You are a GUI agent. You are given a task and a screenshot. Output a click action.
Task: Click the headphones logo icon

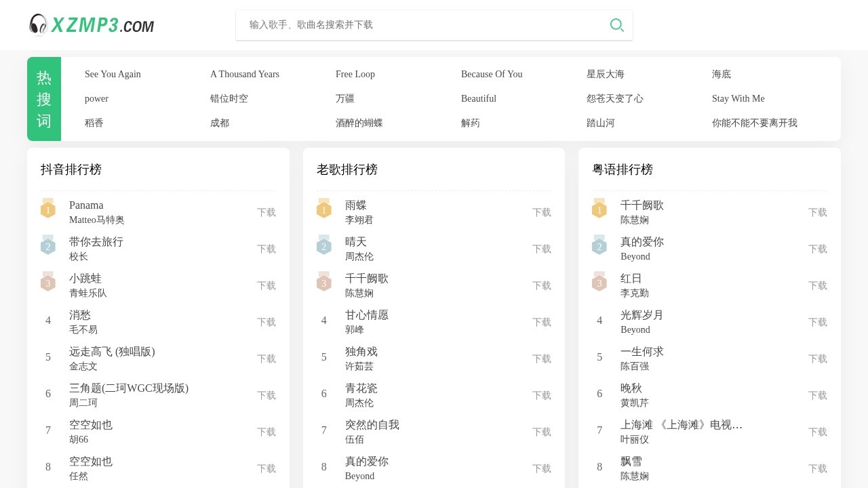click(x=38, y=24)
